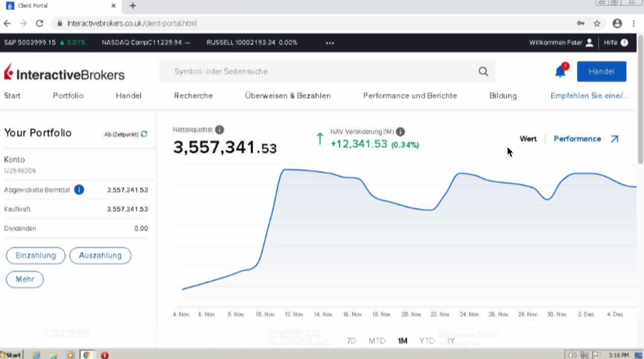The width and height of the screenshot is (644, 359).
Task: Click the S&P 500 ticker
Action: [x=45, y=43]
